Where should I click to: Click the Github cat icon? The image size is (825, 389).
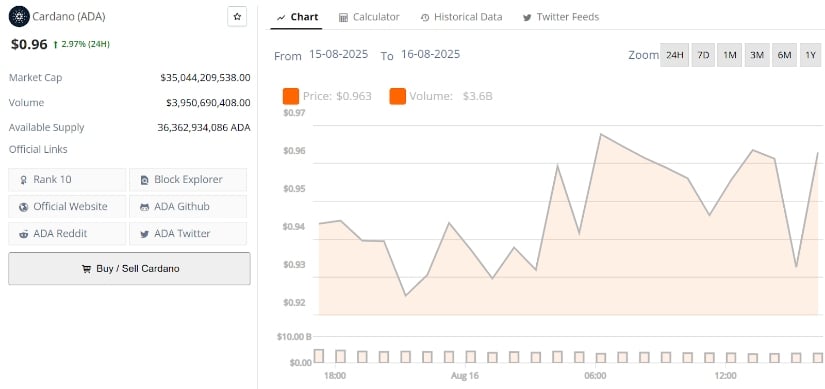[145, 207]
